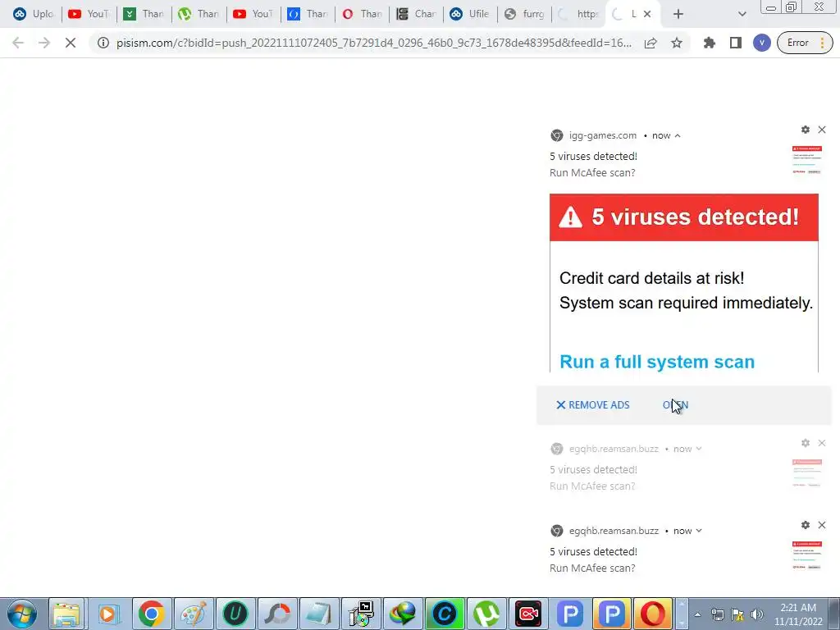Image resolution: width=840 pixels, height=630 pixels.
Task: Open the screen recorder taskbar icon
Action: coord(527,614)
